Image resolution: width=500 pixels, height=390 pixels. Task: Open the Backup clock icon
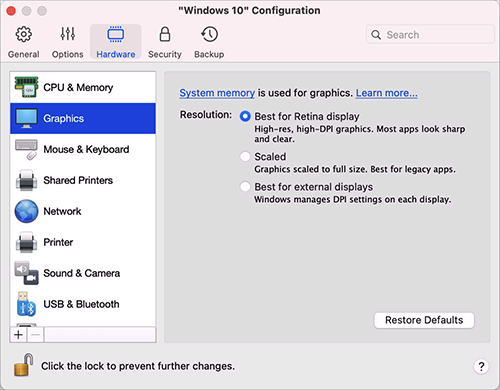209,34
